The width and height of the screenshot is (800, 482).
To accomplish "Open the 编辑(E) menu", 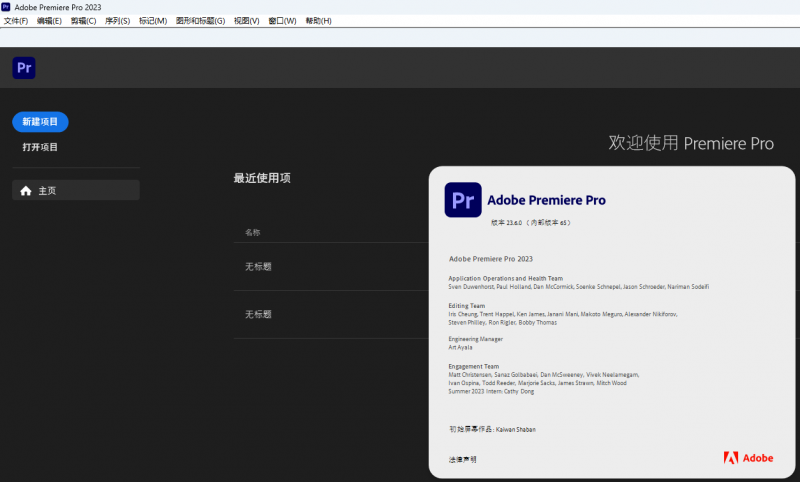I will [49, 21].
